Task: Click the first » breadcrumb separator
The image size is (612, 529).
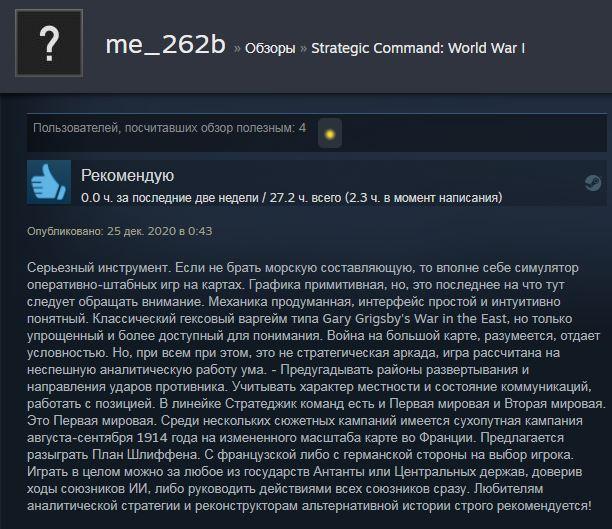Action: pyautogui.click(x=237, y=49)
